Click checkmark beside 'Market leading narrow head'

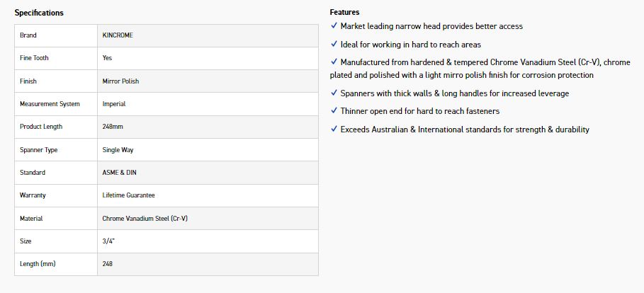(x=334, y=26)
